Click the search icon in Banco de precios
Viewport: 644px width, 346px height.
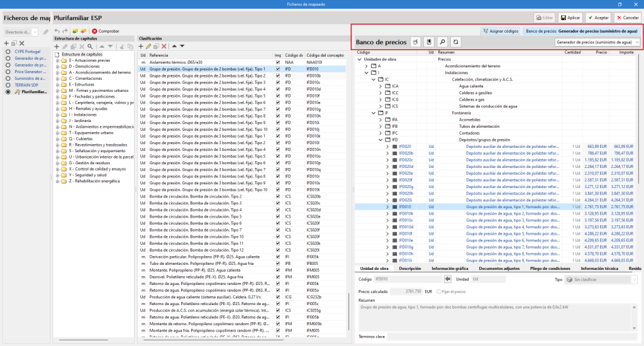coord(441,42)
